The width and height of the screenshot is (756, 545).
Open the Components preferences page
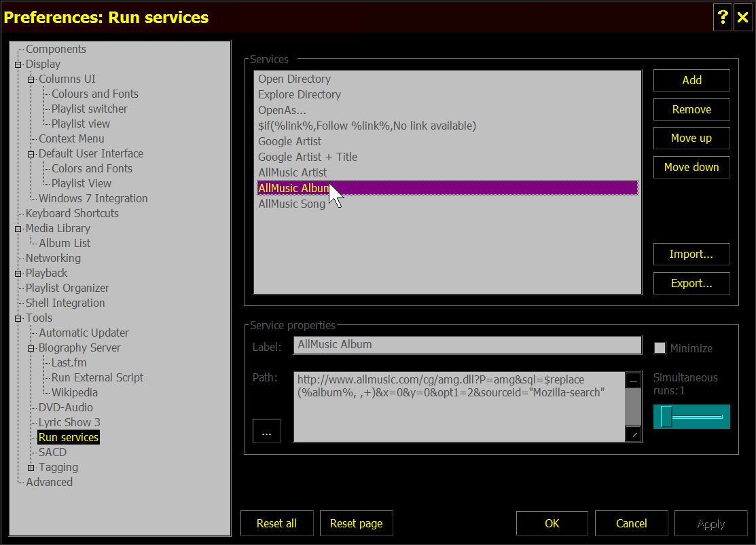pos(56,49)
